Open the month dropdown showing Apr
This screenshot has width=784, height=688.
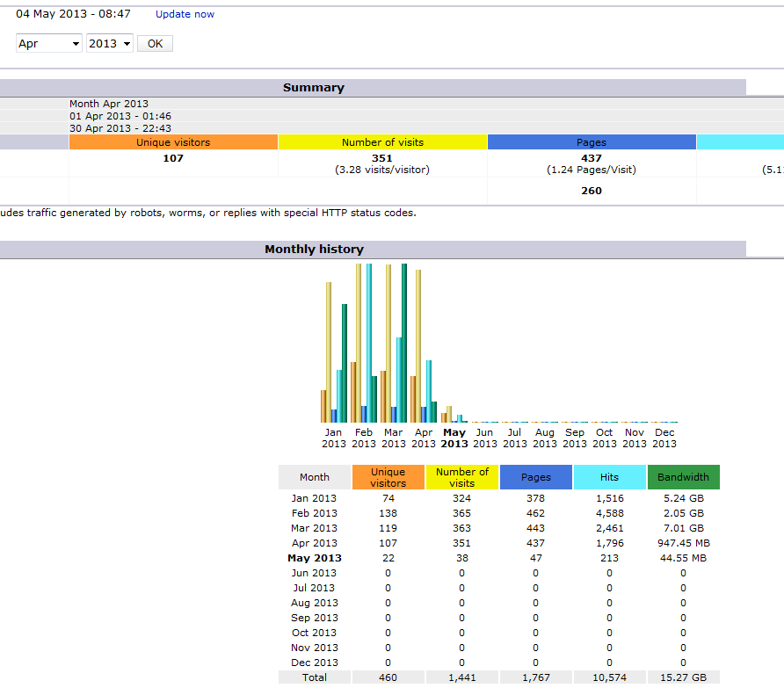[x=49, y=44]
